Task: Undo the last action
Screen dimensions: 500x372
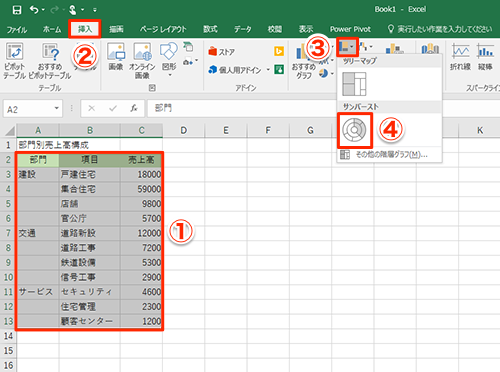Action: point(34,10)
